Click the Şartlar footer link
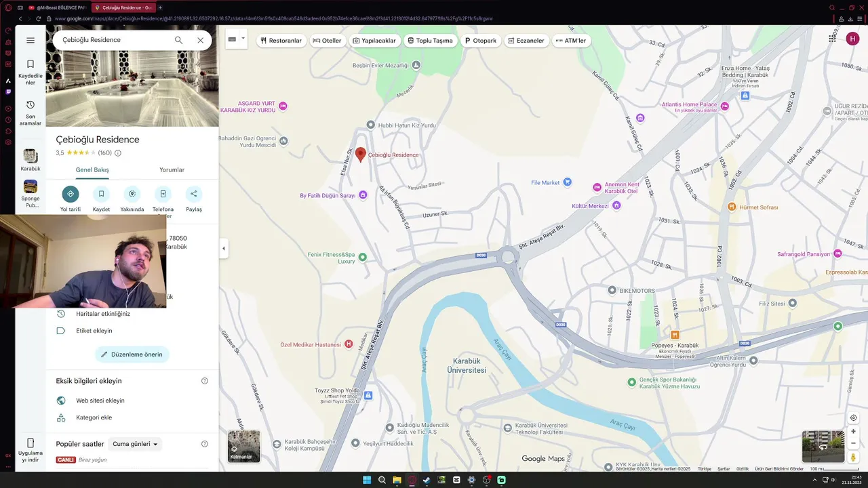The width and height of the screenshot is (868, 488). (x=724, y=469)
